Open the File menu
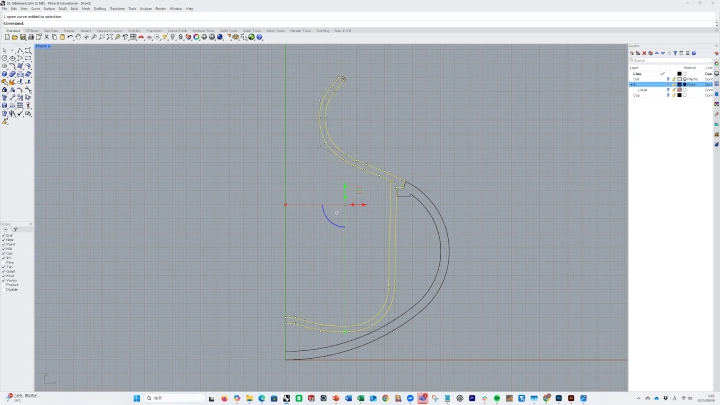720x405 pixels. pos(5,8)
